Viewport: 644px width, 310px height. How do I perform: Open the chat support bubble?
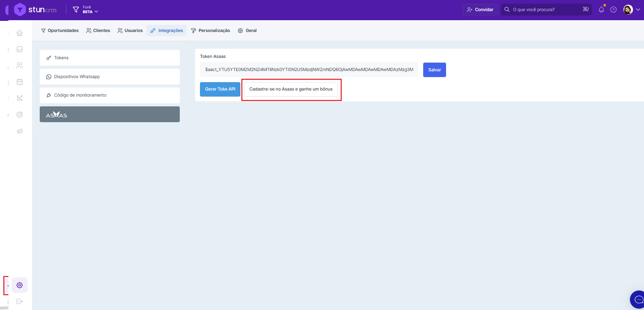pos(638,299)
